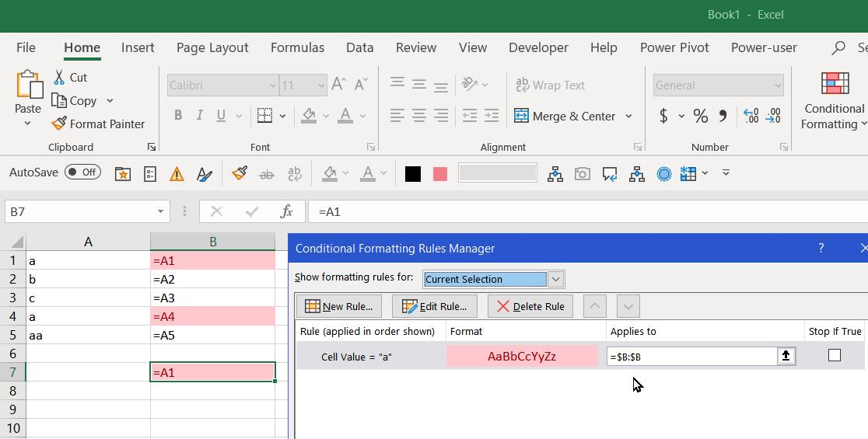Expand the Name Box dropdown
This screenshot has height=439, width=868.
click(160, 212)
